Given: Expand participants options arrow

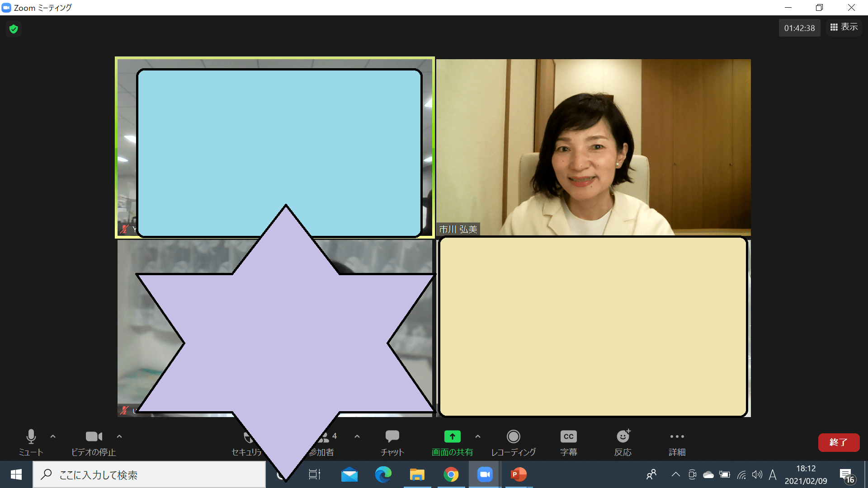Looking at the screenshot, I should [x=357, y=436].
